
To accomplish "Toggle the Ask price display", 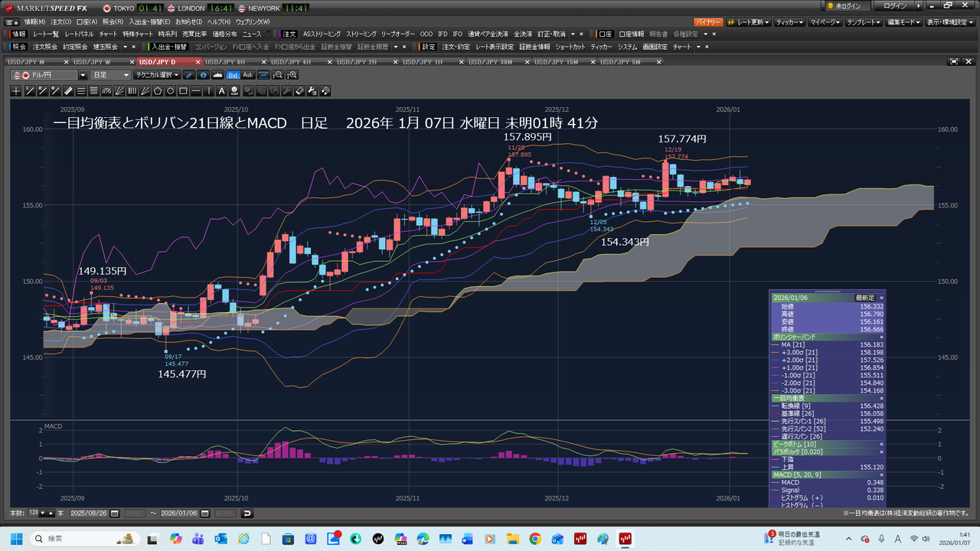I will point(247,75).
